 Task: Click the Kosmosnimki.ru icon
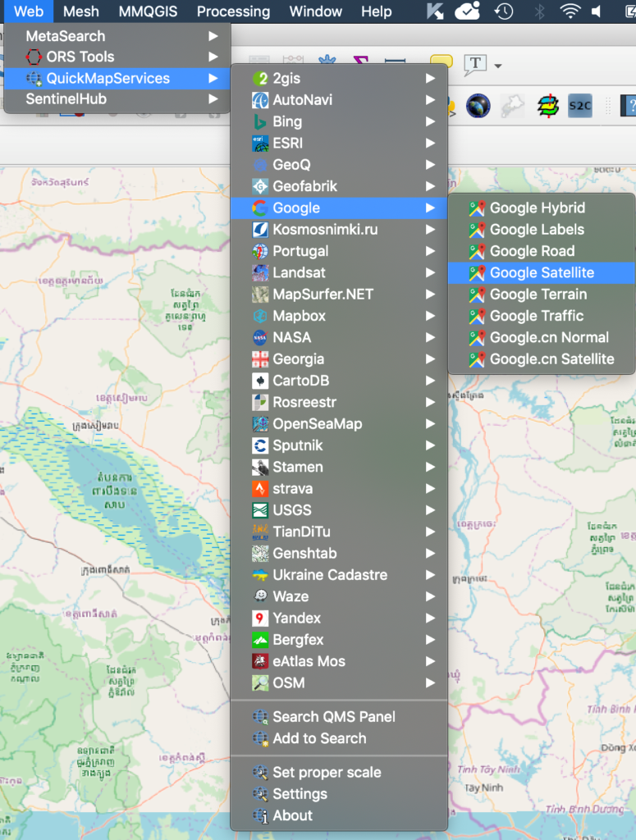(260, 230)
